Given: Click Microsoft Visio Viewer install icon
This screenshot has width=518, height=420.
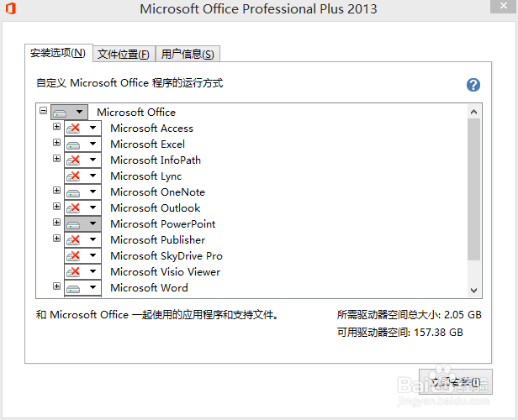Looking at the screenshot, I should click(x=74, y=272).
